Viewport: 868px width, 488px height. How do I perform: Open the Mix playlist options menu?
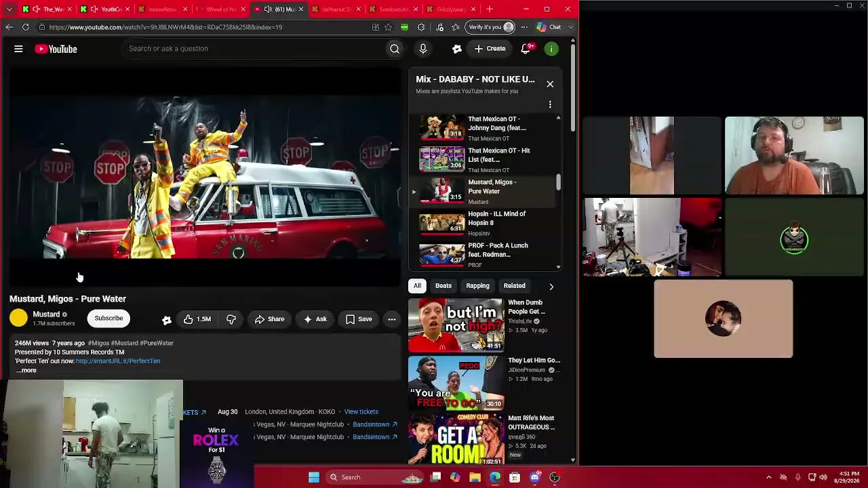click(550, 104)
